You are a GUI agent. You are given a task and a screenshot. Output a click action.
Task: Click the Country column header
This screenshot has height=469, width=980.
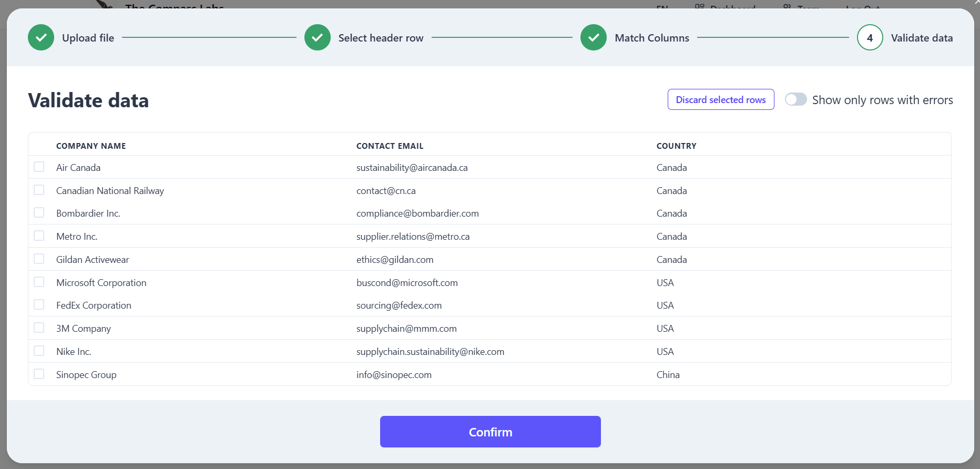(x=677, y=146)
